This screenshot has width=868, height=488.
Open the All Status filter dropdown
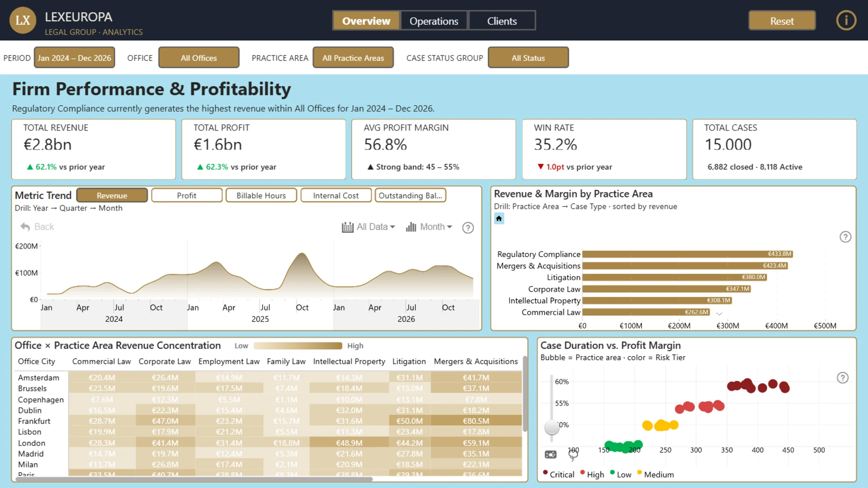point(528,58)
